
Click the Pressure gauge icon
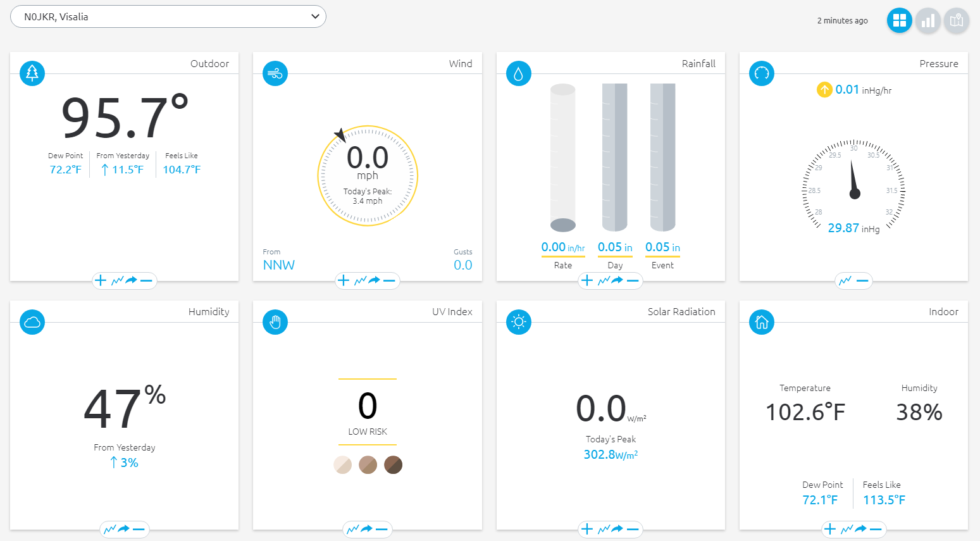point(762,73)
